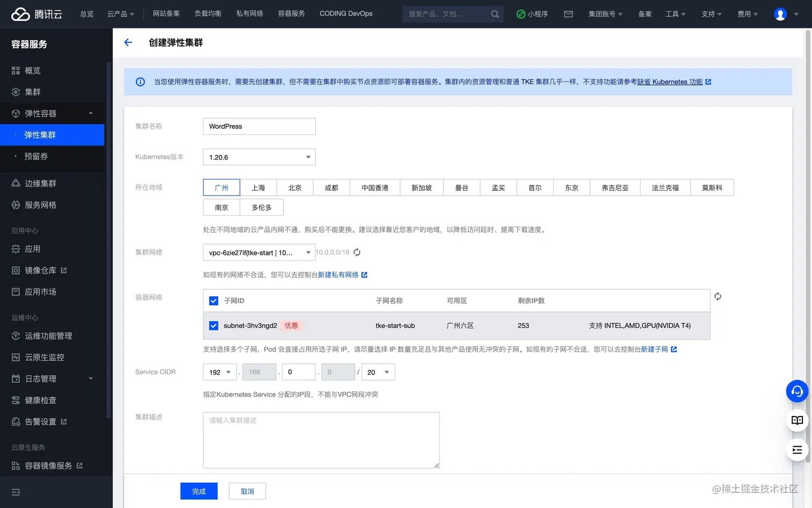Image resolution: width=812 pixels, height=508 pixels.
Task: Click the documentation book icon on the right
Action: (x=797, y=421)
